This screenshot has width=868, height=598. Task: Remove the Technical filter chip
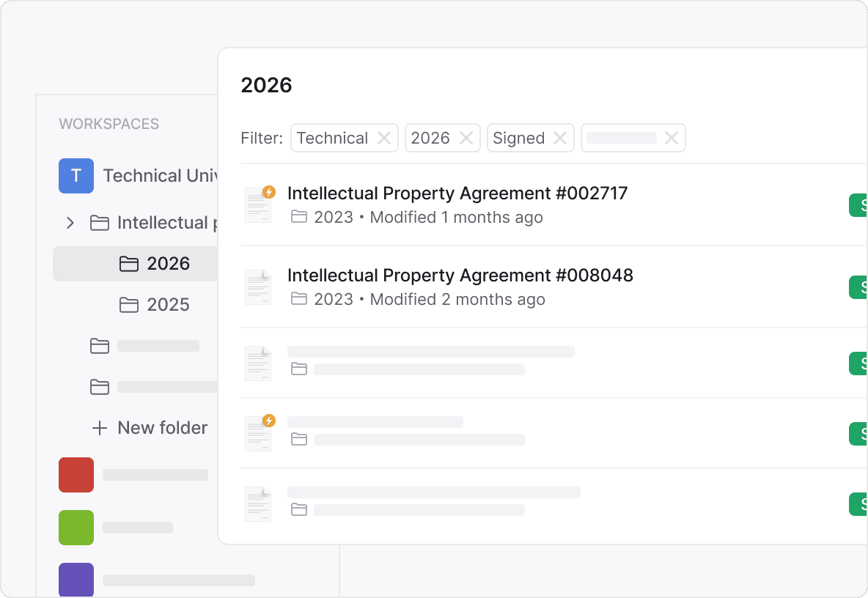[384, 138]
